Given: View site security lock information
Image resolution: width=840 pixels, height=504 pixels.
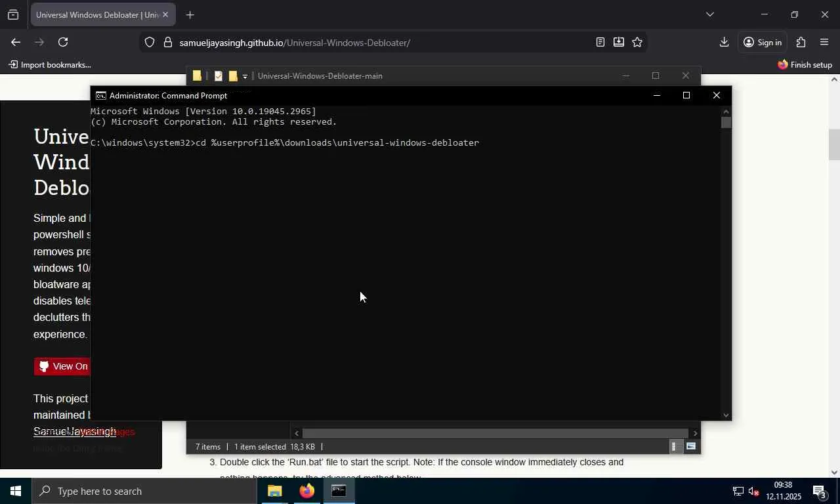Looking at the screenshot, I should pos(167,43).
